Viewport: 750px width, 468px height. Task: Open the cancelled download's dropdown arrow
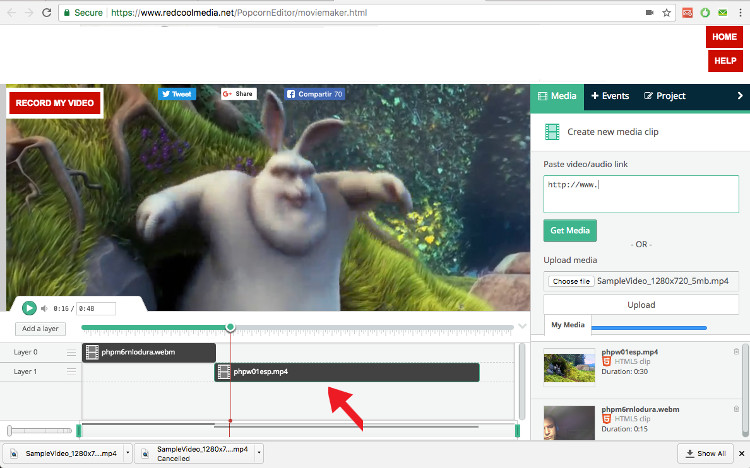pyautogui.click(x=260, y=453)
